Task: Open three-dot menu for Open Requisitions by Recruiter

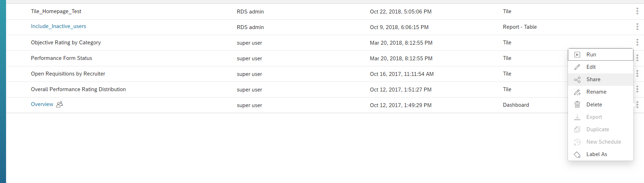Action: click(x=637, y=74)
